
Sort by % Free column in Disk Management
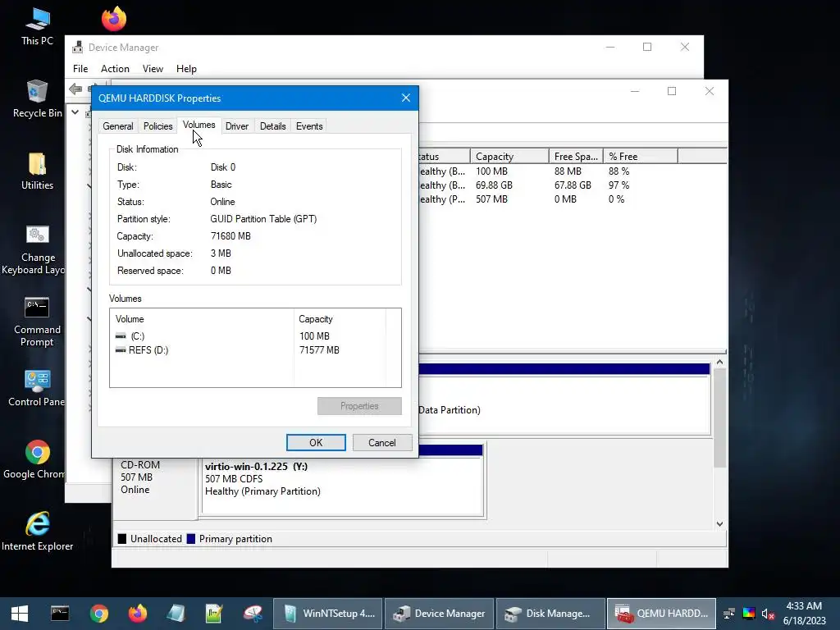click(x=640, y=157)
